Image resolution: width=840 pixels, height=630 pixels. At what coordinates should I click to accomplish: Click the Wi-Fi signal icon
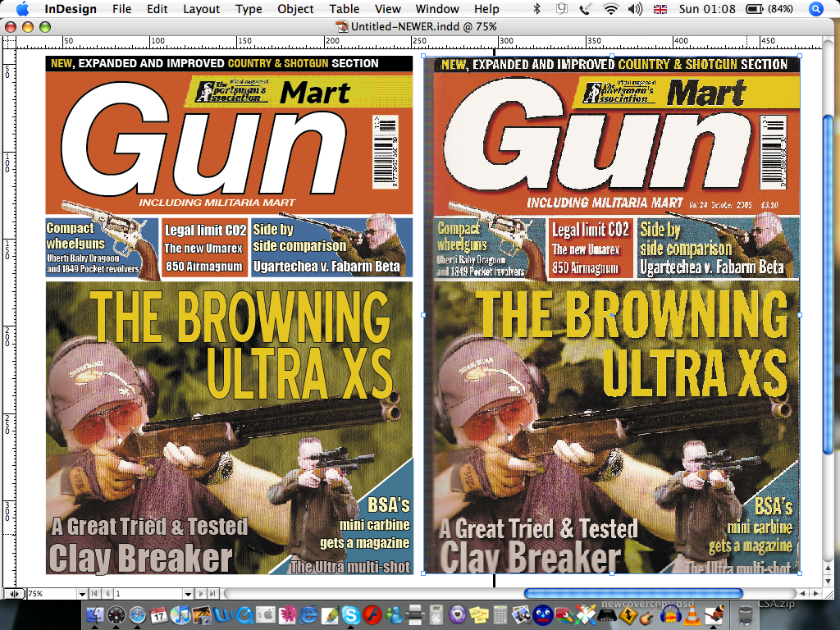(x=610, y=8)
